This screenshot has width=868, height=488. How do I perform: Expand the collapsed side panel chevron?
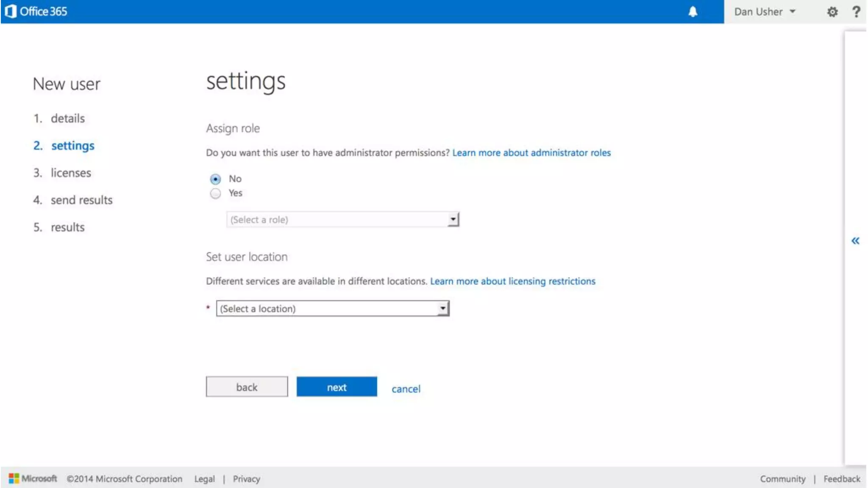click(855, 241)
